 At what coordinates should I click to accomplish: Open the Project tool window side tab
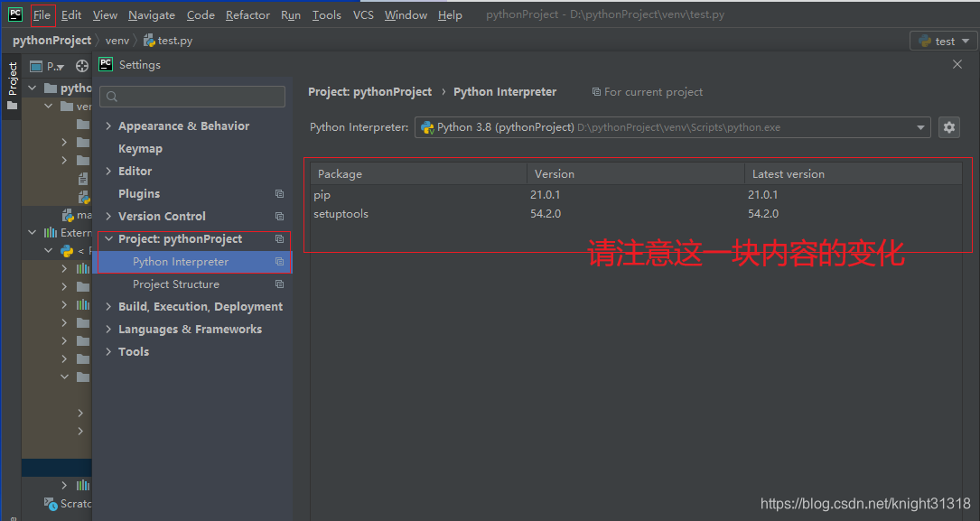(x=13, y=86)
